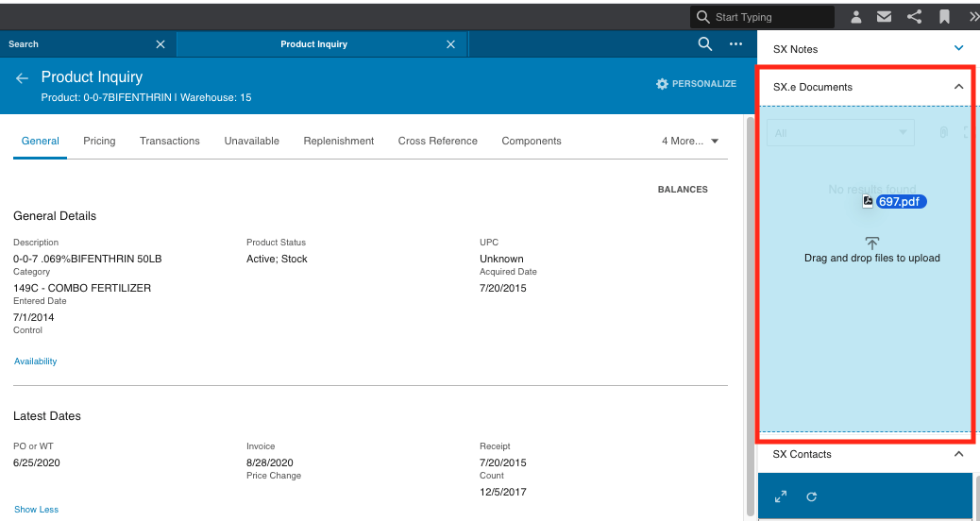Open the Cross Reference tab
The width and height of the screenshot is (980, 521).
click(x=437, y=142)
